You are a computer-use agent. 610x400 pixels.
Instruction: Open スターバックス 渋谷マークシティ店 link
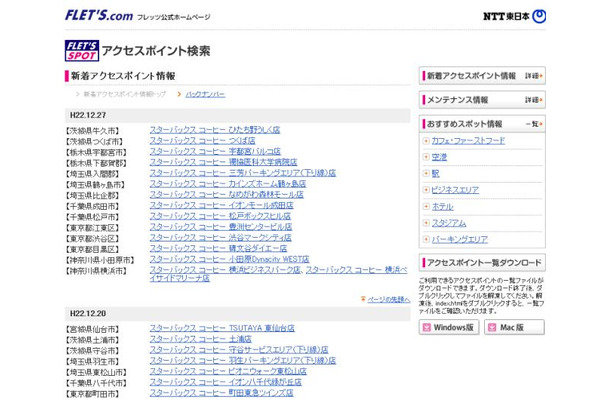click(x=221, y=237)
